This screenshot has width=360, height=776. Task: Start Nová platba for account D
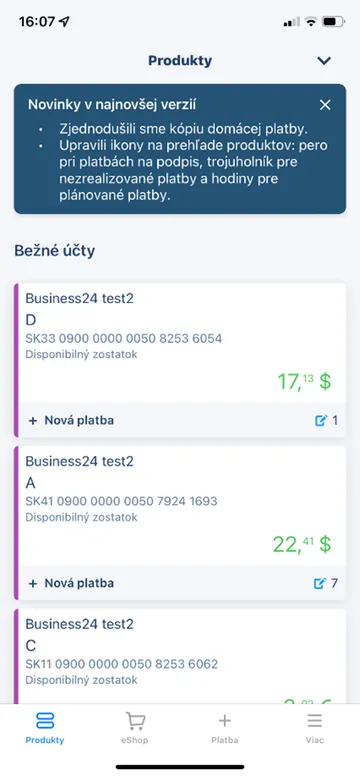coord(71,421)
